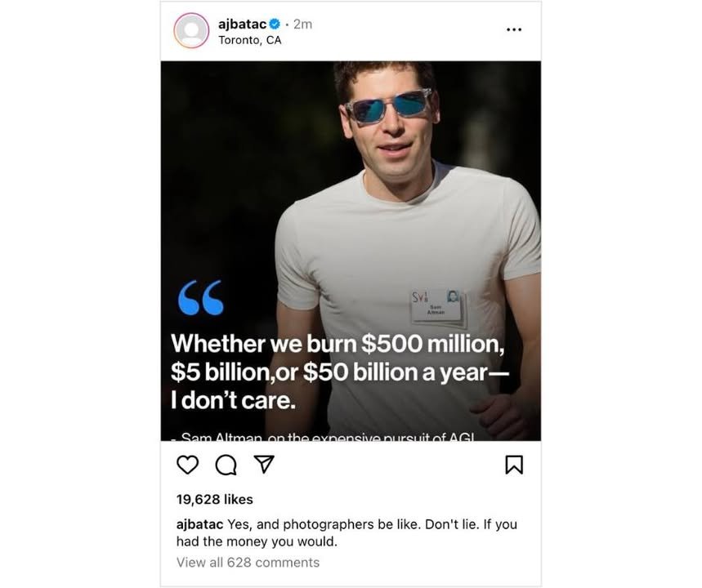Click the quote text about burning $500 million
Screen dimensions: 702x588
339,372
